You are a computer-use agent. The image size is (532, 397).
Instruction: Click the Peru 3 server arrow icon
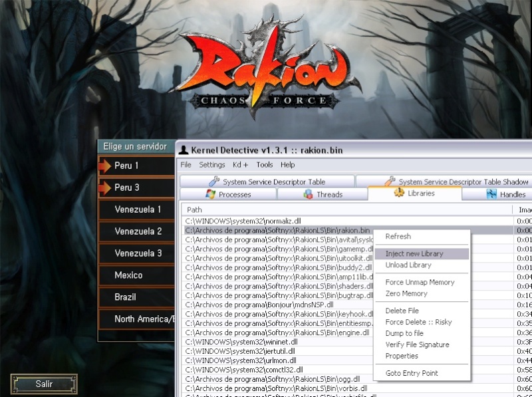105,188
